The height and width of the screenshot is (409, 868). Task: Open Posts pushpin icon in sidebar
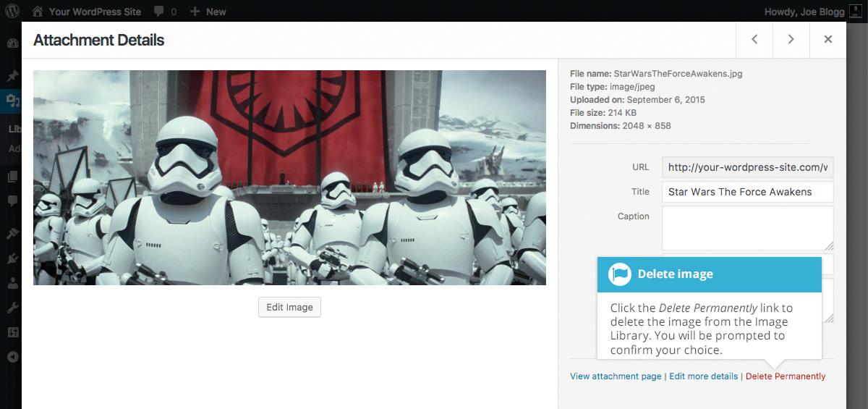12,76
